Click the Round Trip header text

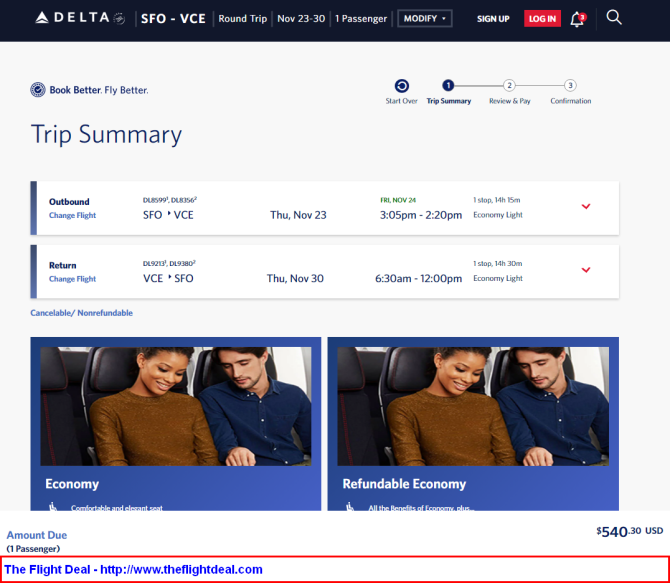243,19
